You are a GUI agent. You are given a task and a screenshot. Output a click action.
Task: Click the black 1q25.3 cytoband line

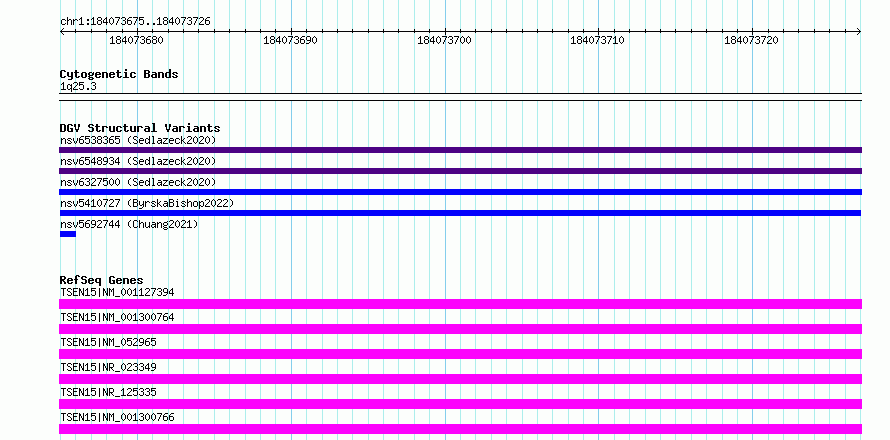coord(460,97)
